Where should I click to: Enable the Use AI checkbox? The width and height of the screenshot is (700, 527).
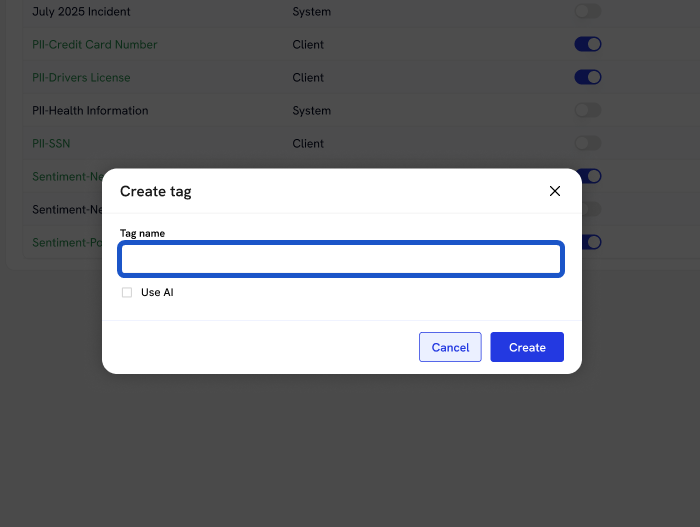[127, 293]
